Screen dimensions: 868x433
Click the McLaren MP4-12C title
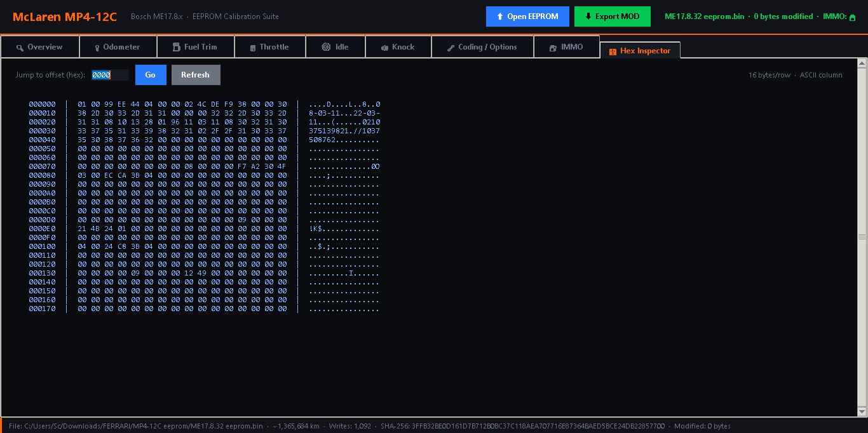(65, 17)
